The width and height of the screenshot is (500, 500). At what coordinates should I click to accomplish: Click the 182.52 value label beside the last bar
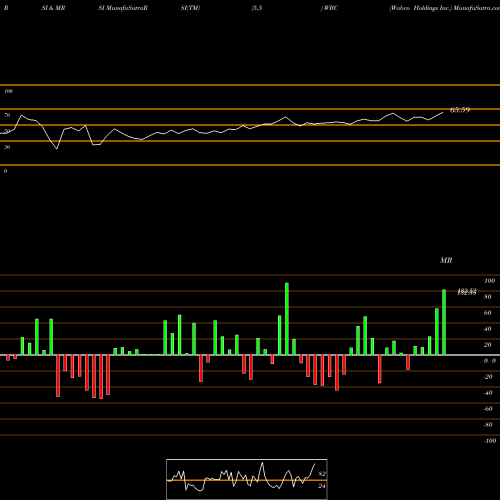click(467, 292)
